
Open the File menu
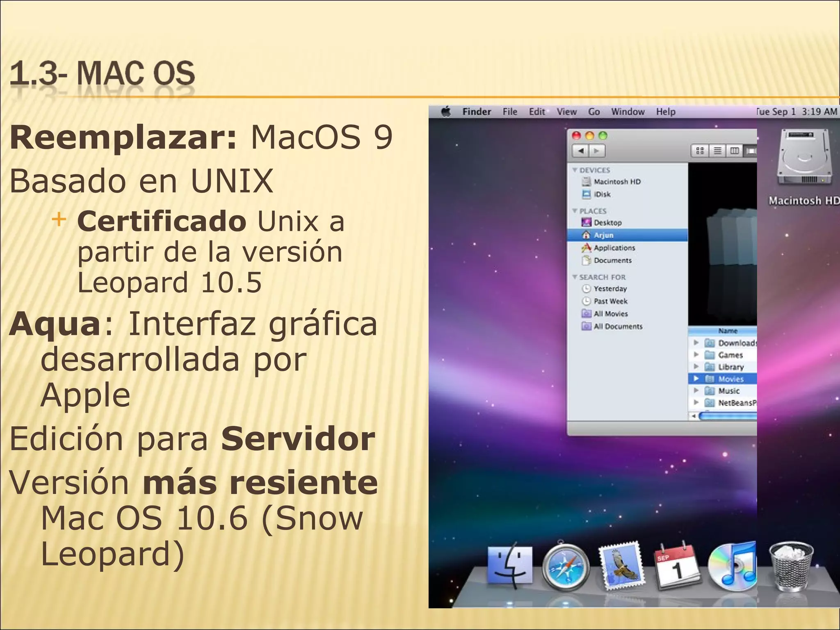pyautogui.click(x=510, y=112)
